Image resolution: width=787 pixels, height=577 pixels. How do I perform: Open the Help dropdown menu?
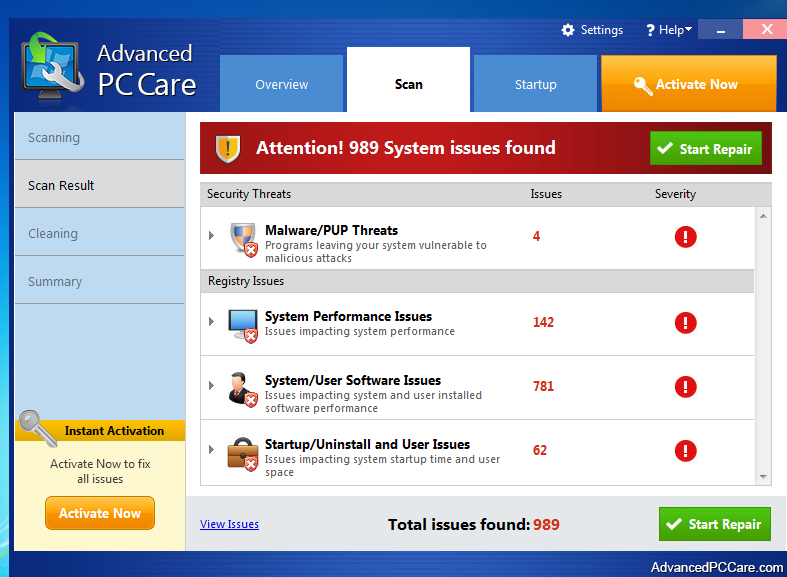tap(669, 30)
